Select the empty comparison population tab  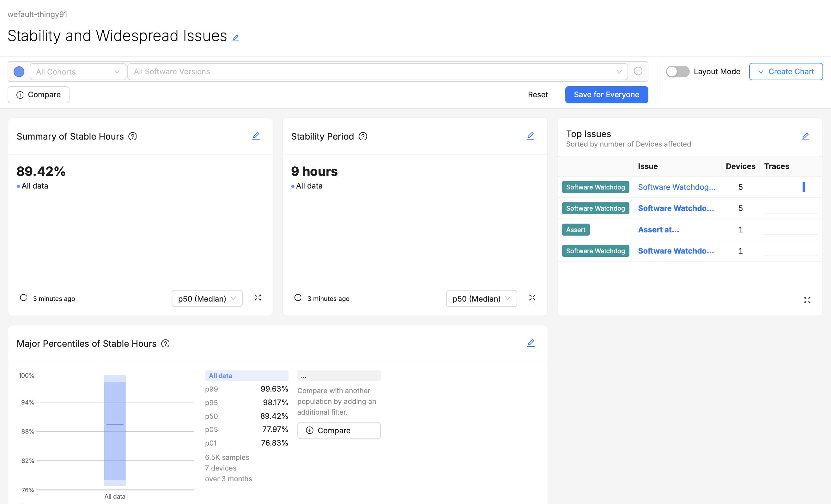[339, 375]
